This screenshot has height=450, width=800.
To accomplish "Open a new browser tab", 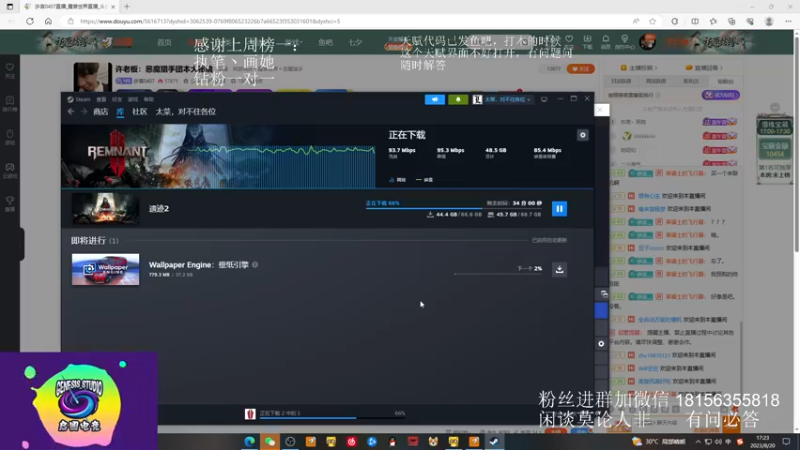I will [127, 7].
